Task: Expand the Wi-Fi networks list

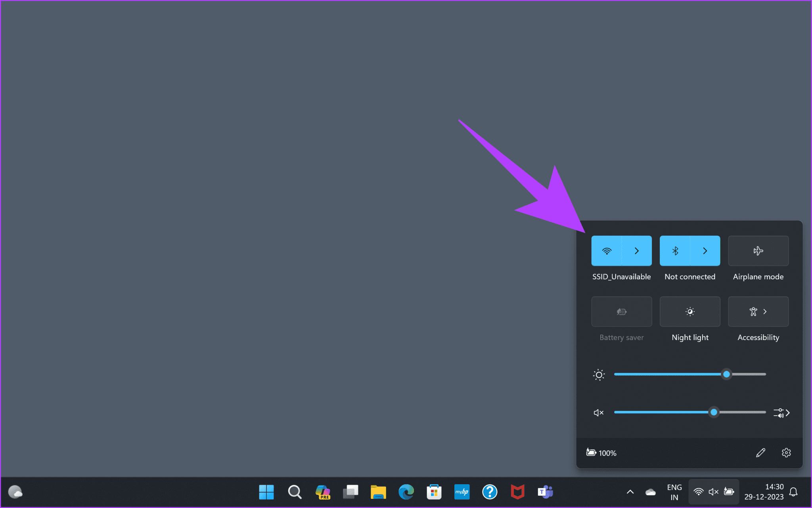Action: coord(637,250)
